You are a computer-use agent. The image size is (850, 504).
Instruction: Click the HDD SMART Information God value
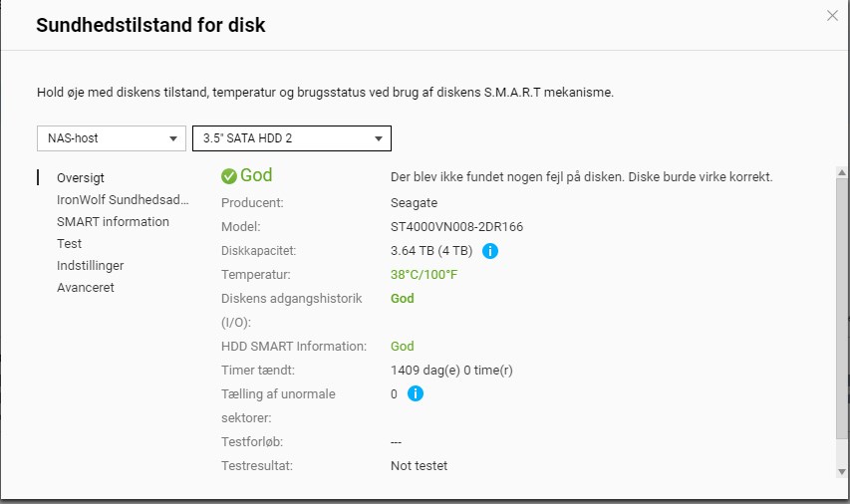click(403, 347)
